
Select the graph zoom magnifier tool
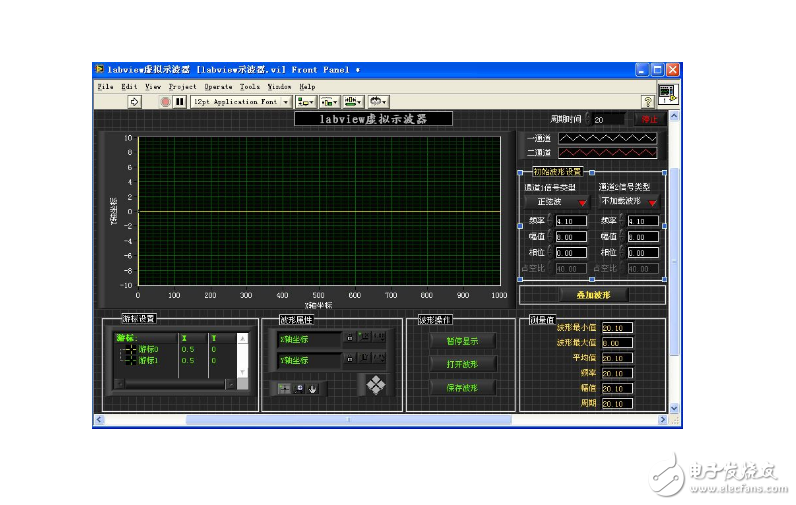[299, 389]
